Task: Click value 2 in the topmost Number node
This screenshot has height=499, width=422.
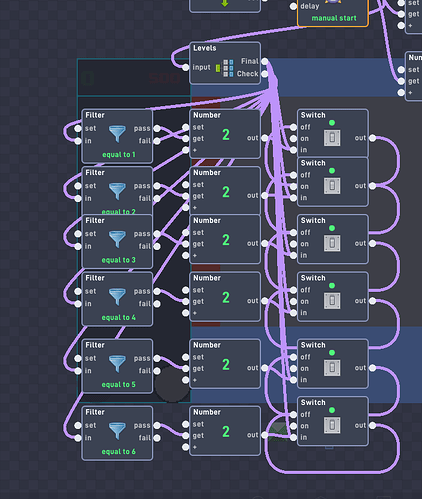Action: [x=226, y=135]
